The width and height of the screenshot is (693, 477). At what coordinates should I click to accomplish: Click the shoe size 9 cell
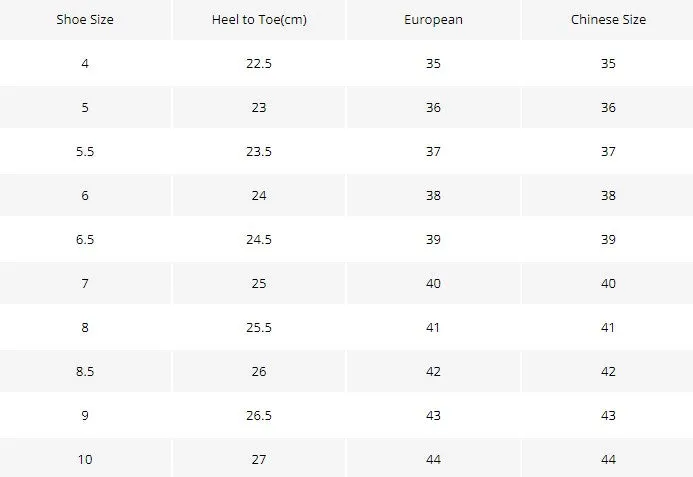85,416
